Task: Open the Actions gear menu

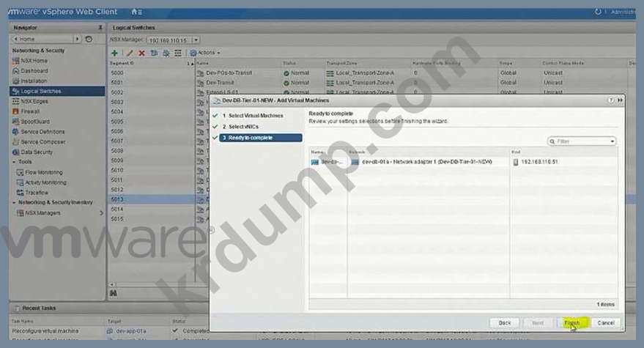Action: coord(205,53)
